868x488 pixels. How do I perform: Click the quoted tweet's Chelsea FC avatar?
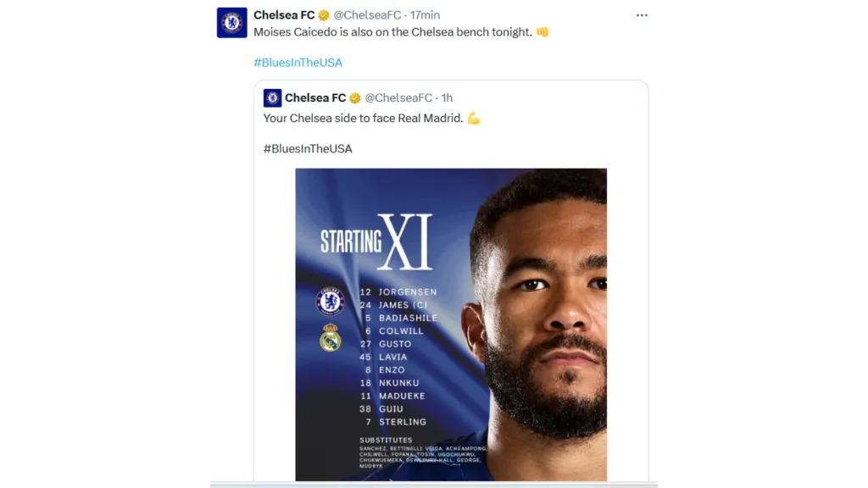click(272, 97)
